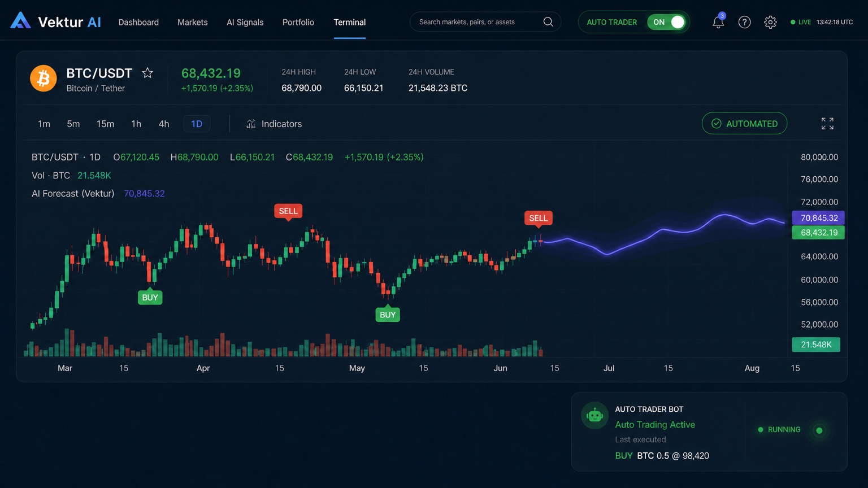868x488 pixels.
Task: Select the 4h timeframe
Action: point(164,124)
